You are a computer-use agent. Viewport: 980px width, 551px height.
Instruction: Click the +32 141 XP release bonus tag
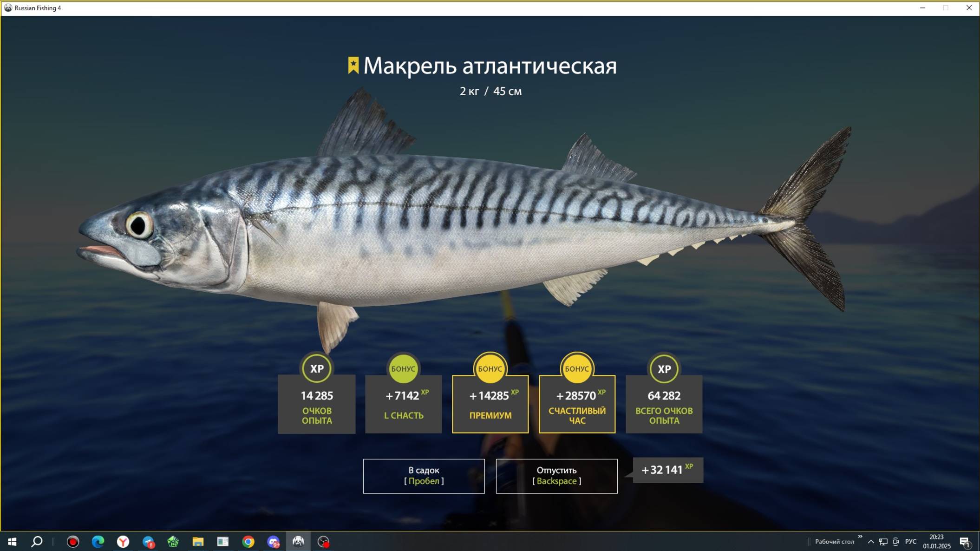click(667, 470)
